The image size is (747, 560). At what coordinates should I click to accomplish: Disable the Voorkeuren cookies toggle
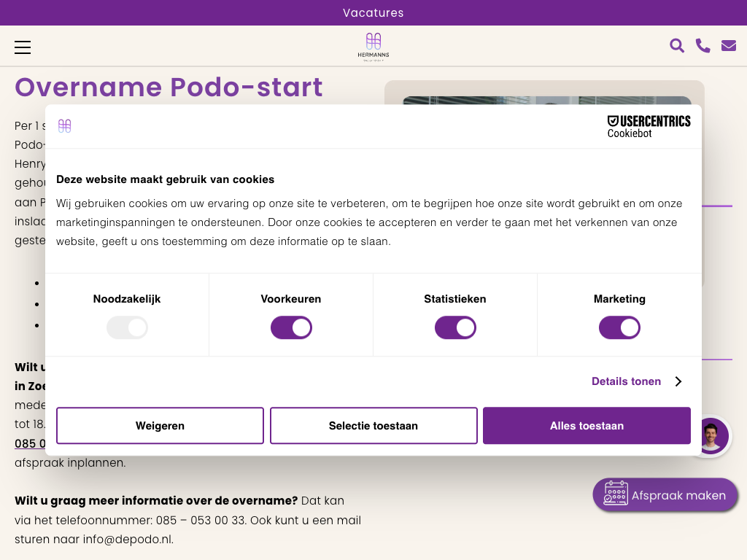point(291,328)
